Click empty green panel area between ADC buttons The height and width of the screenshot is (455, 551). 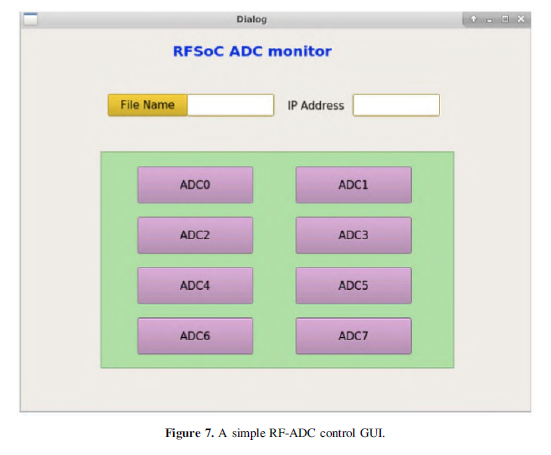pyautogui.click(x=274, y=260)
